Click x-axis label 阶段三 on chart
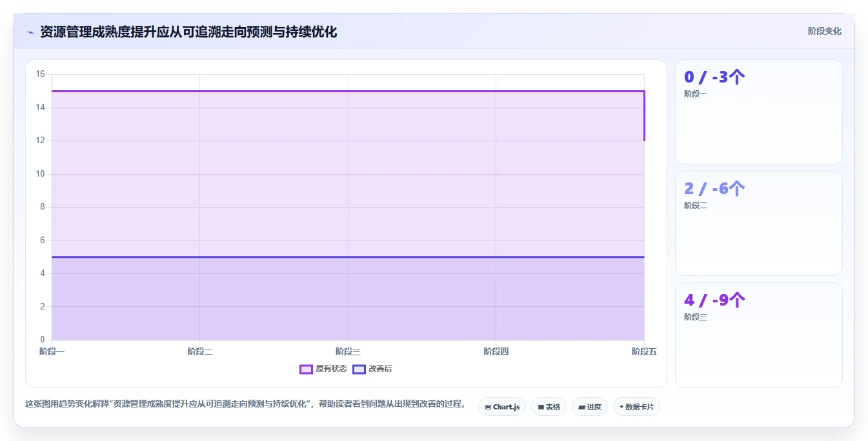868x441 pixels. (348, 351)
